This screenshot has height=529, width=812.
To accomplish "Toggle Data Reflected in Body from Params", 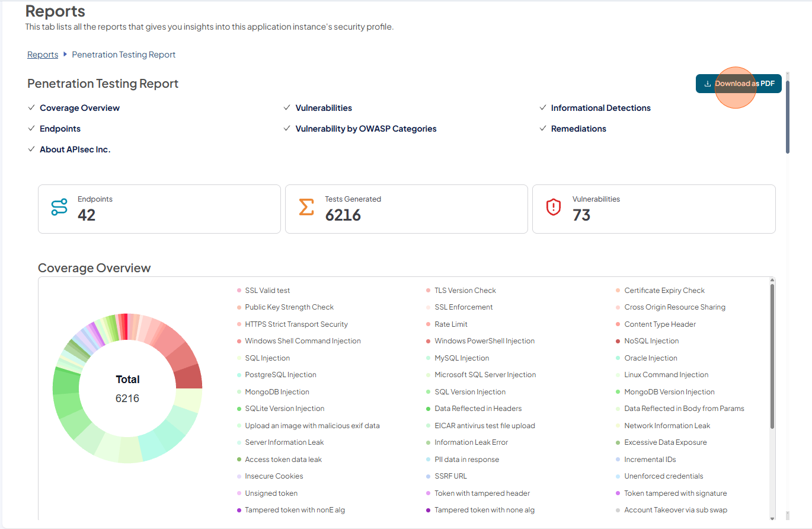I will click(680, 409).
